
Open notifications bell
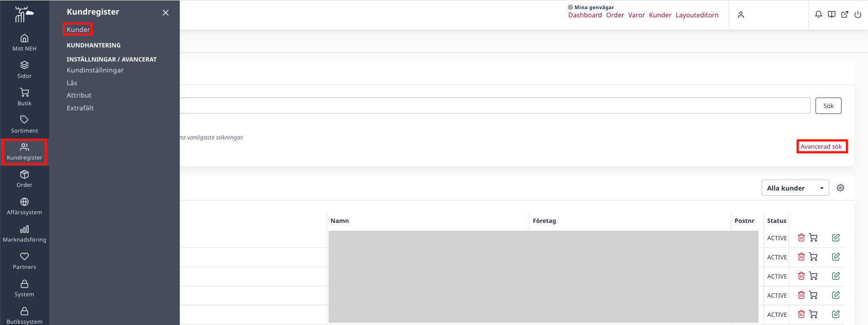(x=819, y=15)
